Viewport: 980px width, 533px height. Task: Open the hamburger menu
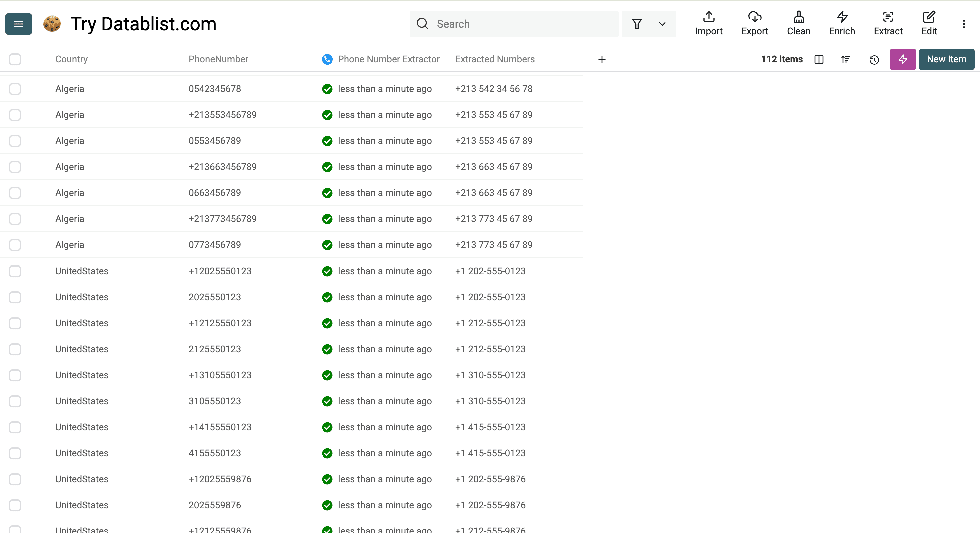click(x=18, y=24)
